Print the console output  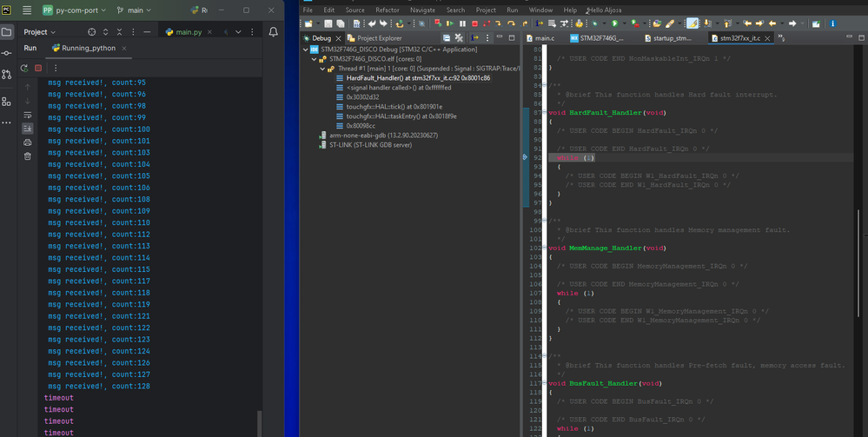(28, 142)
